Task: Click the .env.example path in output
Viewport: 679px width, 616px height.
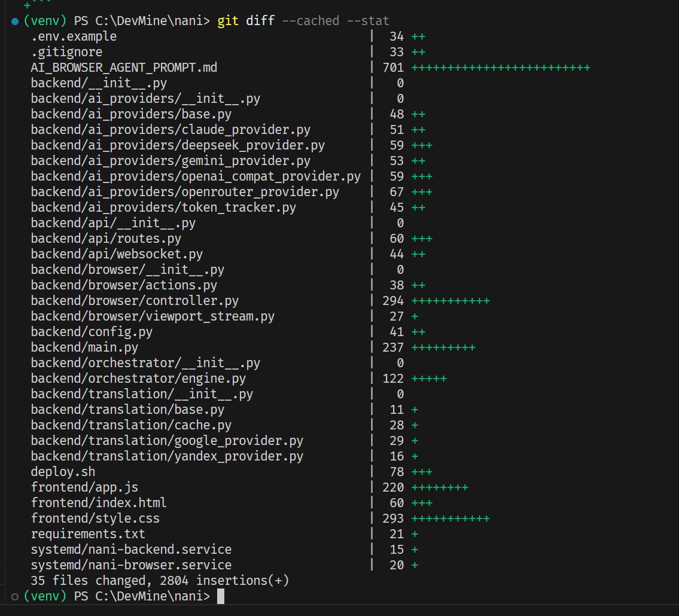Action: point(74,36)
